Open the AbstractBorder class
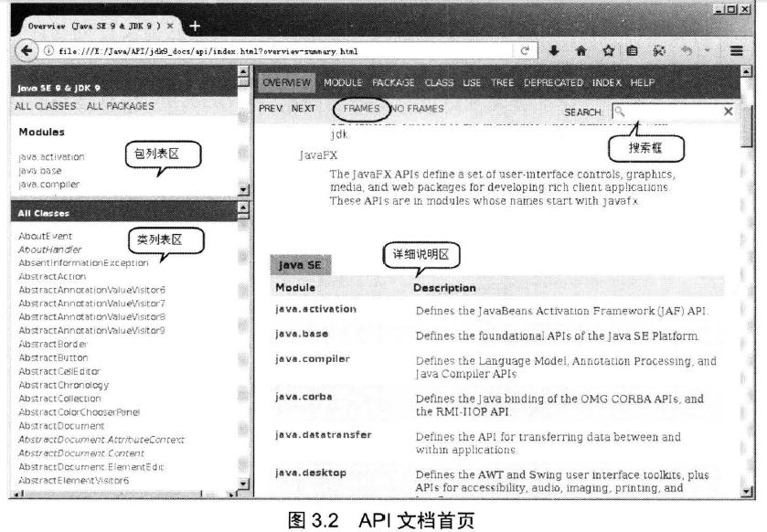The height and width of the screenshot is (532, 767). click(53, 345)
